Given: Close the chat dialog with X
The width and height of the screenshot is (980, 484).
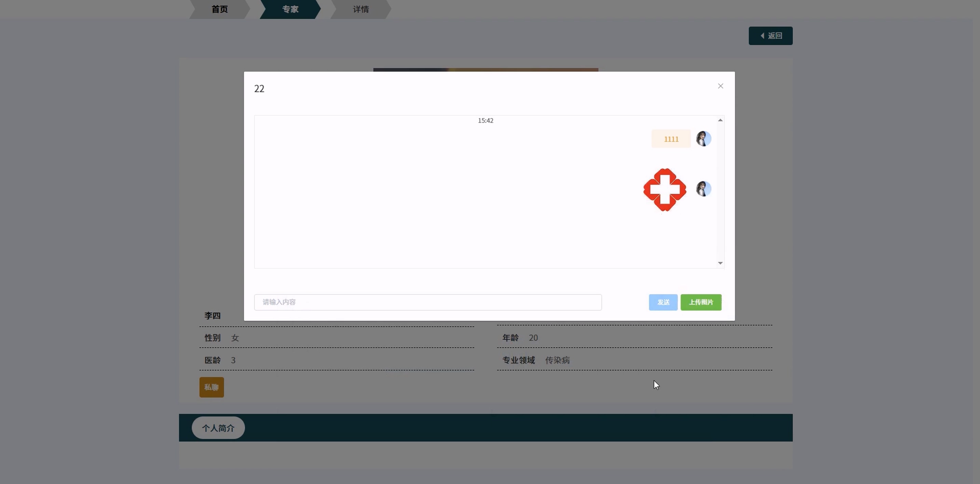Looking at the screenshot, I should (720, 86).
